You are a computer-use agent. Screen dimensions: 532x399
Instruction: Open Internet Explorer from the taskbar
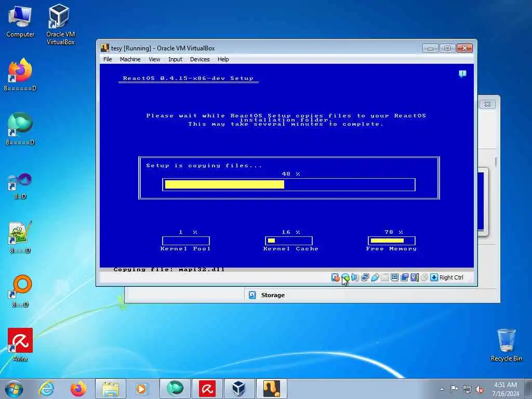pyautogui.click(x=46, y=389)
